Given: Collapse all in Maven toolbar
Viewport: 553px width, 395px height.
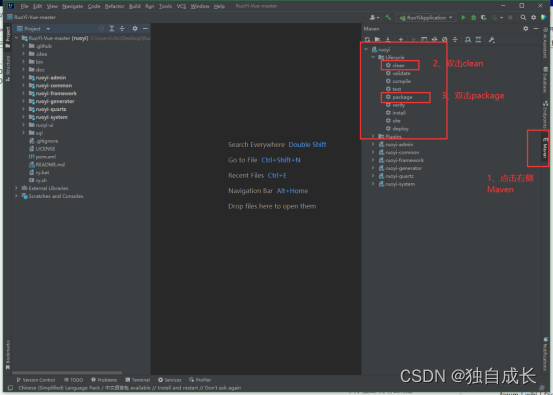Looking at the screenshot, I should coord(455,40).
